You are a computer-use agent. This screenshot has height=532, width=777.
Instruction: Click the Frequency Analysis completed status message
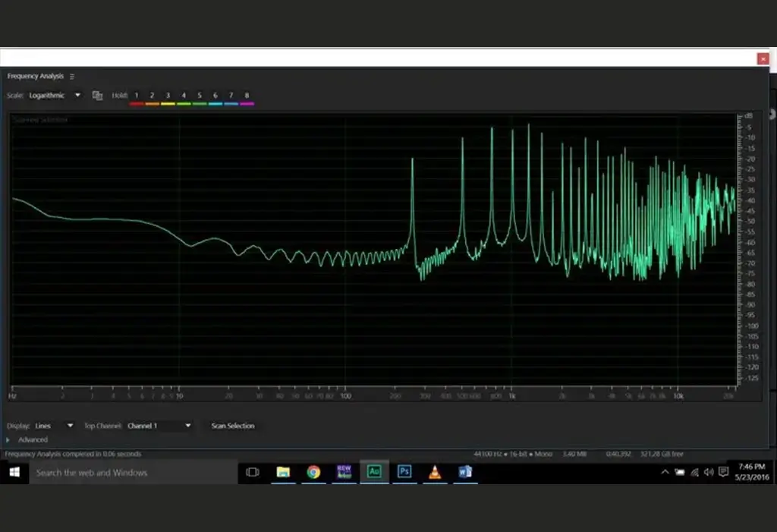[74, 454]
